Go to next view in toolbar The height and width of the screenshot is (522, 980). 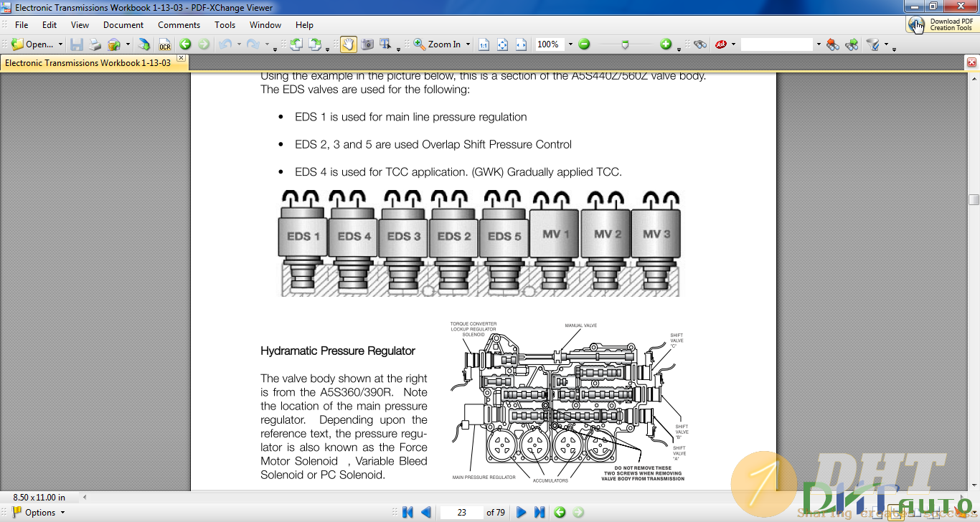pyautogui.click(x=204, y=44)
